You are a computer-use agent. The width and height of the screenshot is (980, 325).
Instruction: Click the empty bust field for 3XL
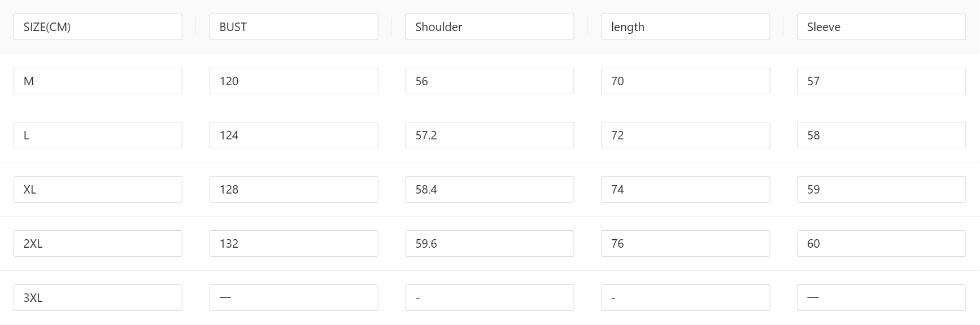click(x=294, y=298)
